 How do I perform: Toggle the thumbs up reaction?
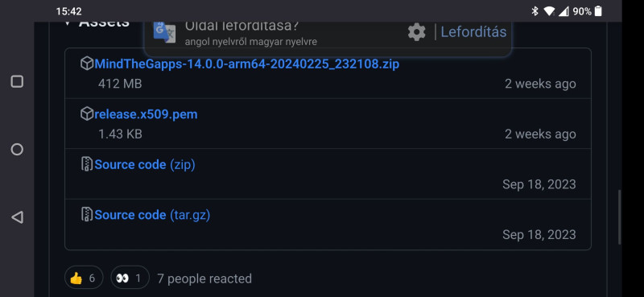point(84,278)
